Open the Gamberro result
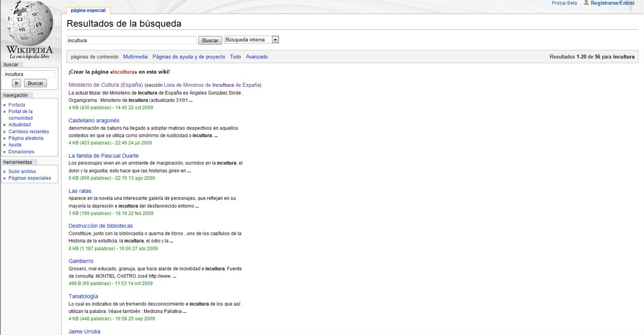644x335 pixels. [x=81, y=261]
